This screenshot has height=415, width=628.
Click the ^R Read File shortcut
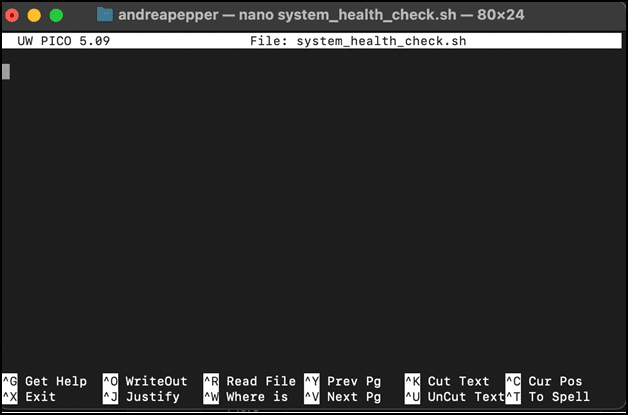250,381
